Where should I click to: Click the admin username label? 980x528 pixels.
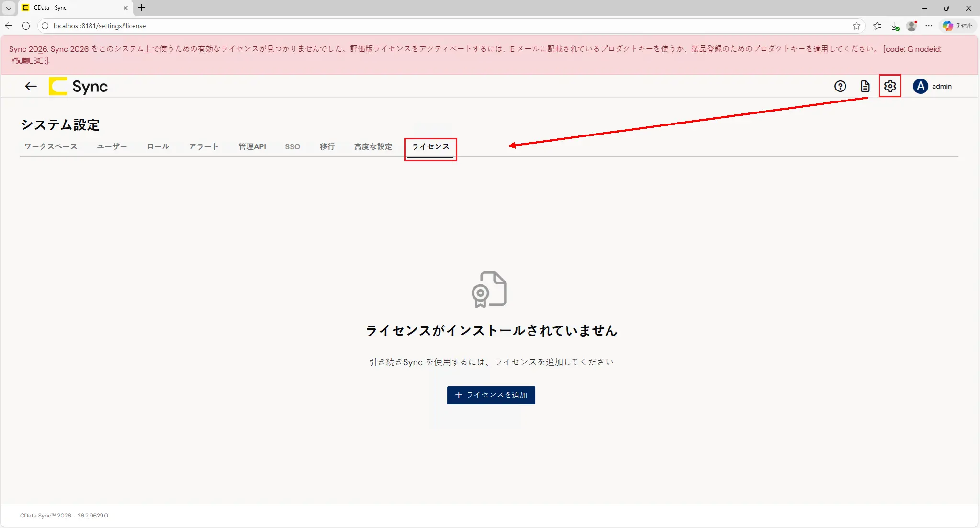pyautogui.click(x=942, y=86)
